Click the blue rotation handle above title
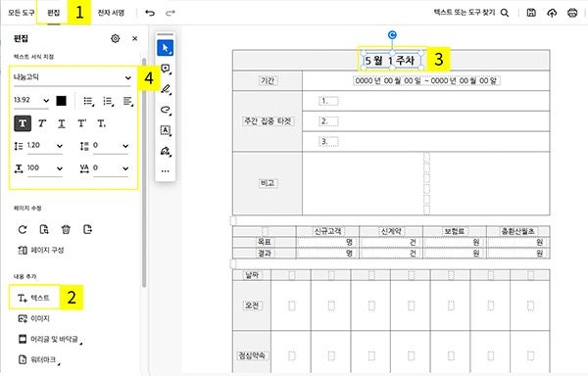 click(x=392, y=35)
